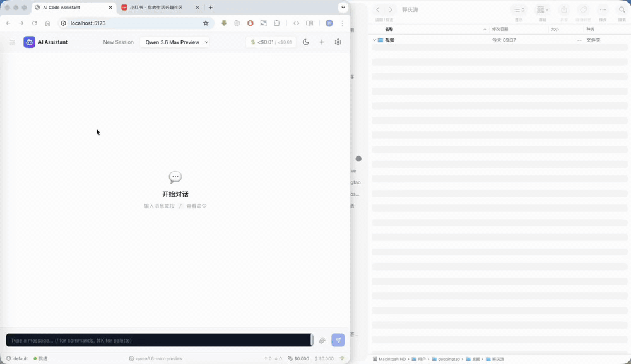
Task: Click the connection wifi status icon
Action: pos(342,358)
